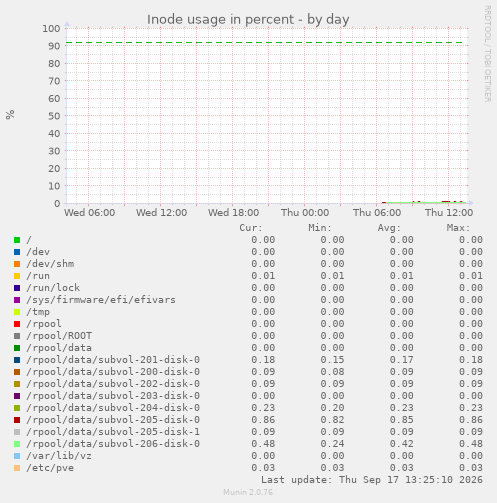
Task: Click the '/sys/firmware/efi/efivars' legend label
Action: click(101, 300)
